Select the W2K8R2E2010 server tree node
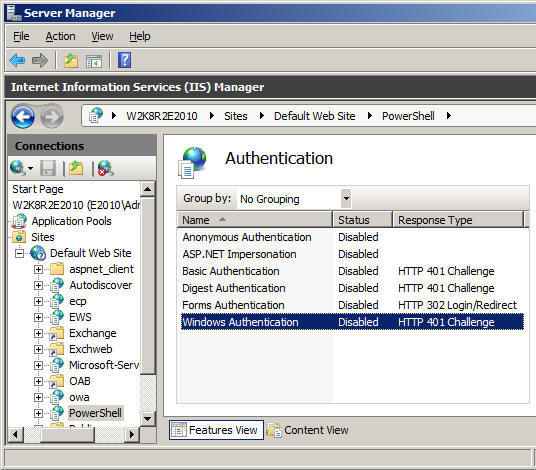 point(76,205)
